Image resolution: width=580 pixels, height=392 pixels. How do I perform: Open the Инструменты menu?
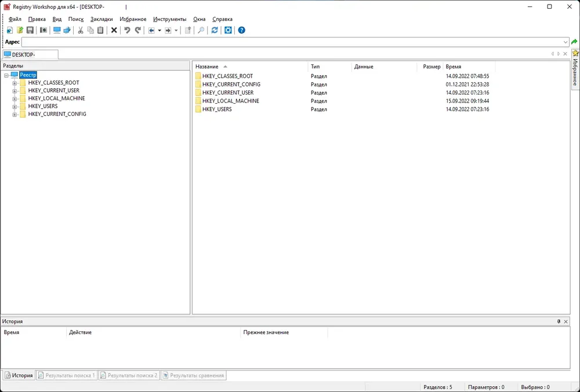[x=170, y=19]
